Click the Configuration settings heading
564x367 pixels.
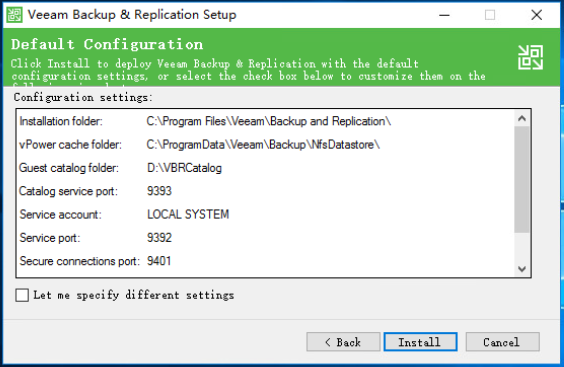click(83, 98)
